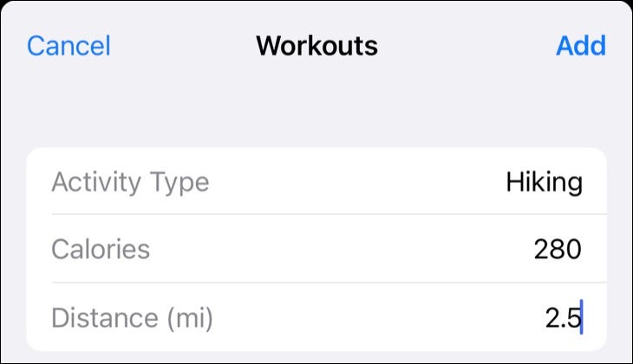Image resolution: width=633 pixels, height=364 pixels.
Task: Open the Activity Type picker showing Hiking
Action: click(x=544, y=183)
